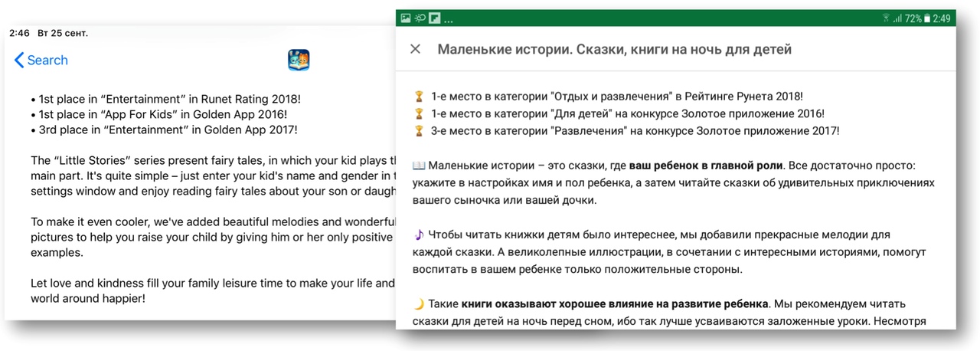Tap the date 'Вт 25 сент.' in iOS status bar
This screenshot has width=980, height=351.
[x=63, y=33]
